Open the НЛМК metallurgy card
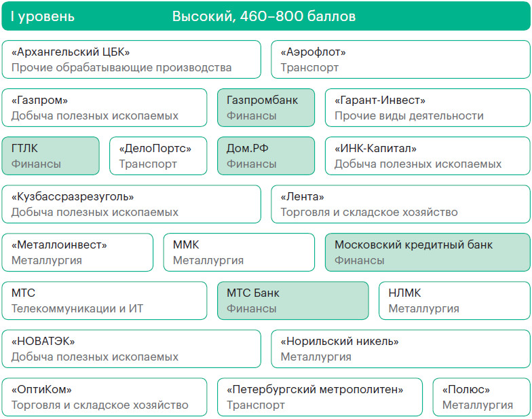 (455, 301)
